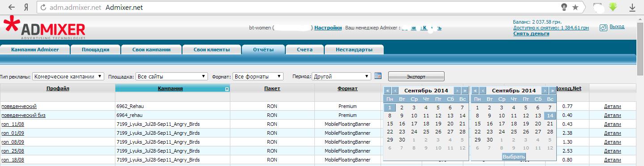
Task: Open Детали for the 2.38 income row
Action: click(x=612, y=133)
